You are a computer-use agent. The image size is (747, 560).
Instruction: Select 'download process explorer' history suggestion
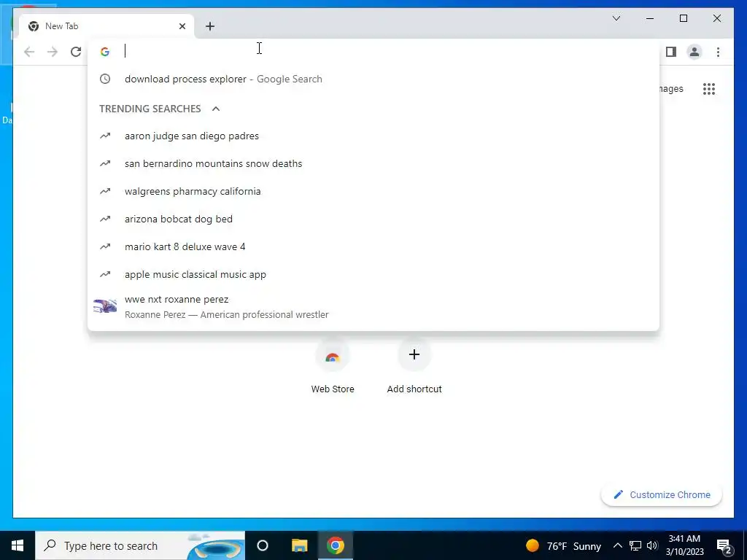click(x=373, y=79)
